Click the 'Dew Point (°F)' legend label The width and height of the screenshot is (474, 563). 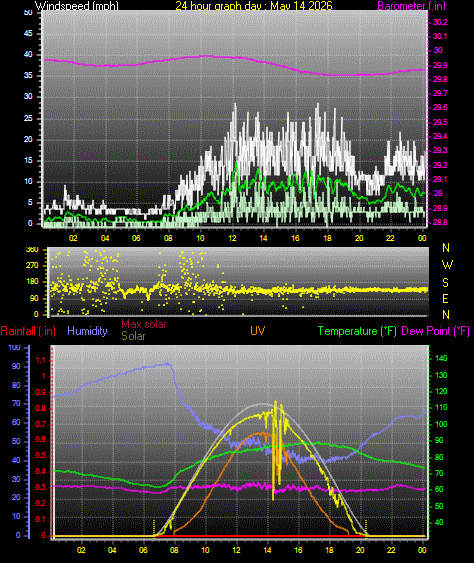click(x=435, y=331)
